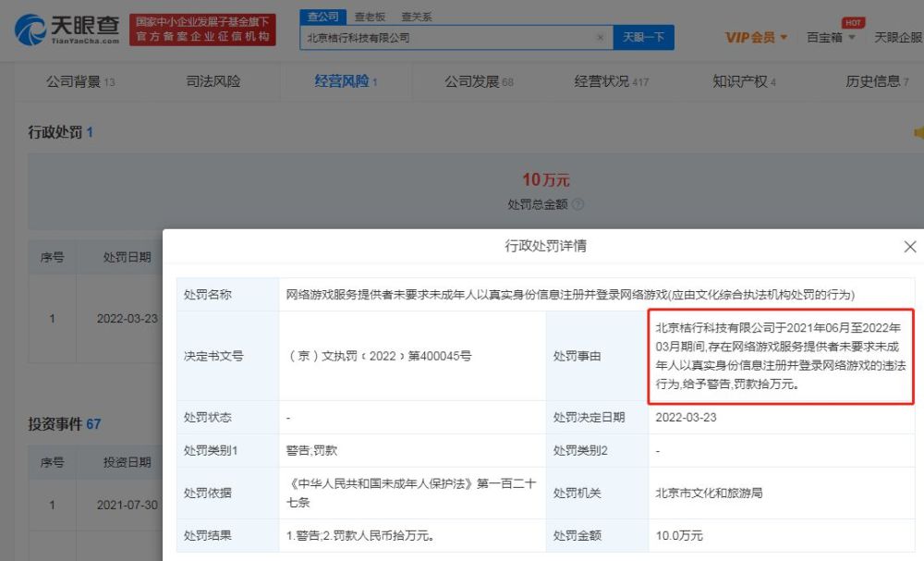Open the 司法风险 tab
Image resolution: width=924 pixels, height=561 pixels.
(x=213, y=81)
